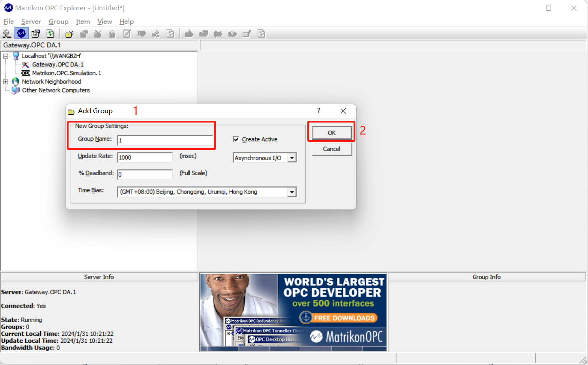Click the 'Groups: 0' text

tap(15, 327)
